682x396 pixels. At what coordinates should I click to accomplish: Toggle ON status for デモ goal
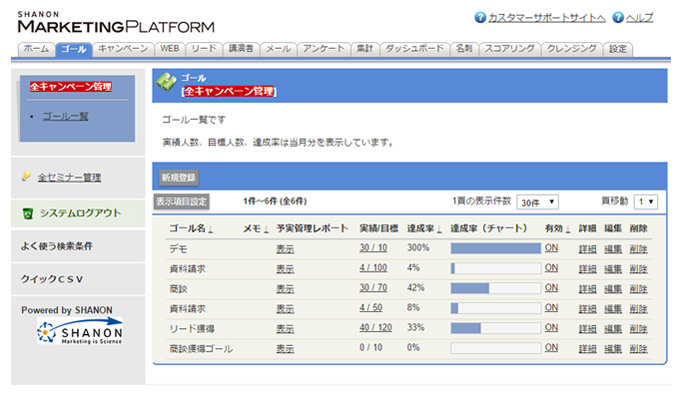click(x=551, y=248)
